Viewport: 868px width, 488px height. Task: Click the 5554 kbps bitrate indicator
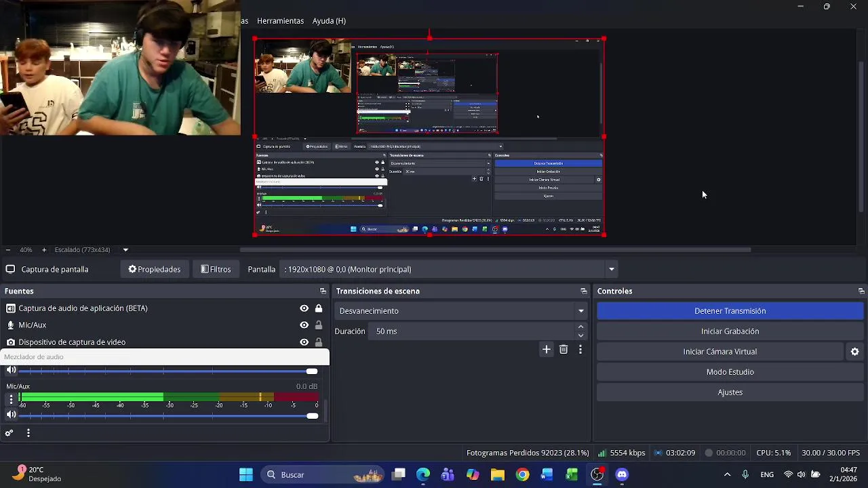(x=621, y=453)
